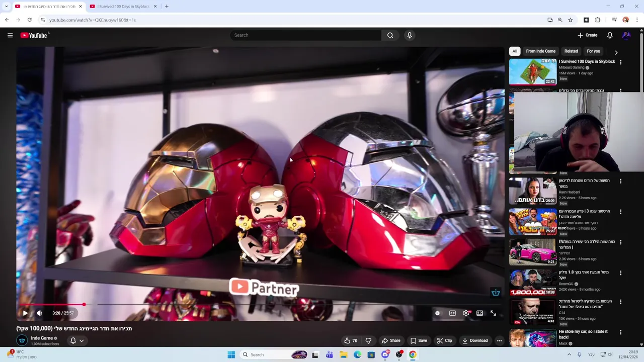Viewport: 644px width, 362px height.
Task: Open the Chrome extensions puzzle icon
Action: (x=598, y=20)
